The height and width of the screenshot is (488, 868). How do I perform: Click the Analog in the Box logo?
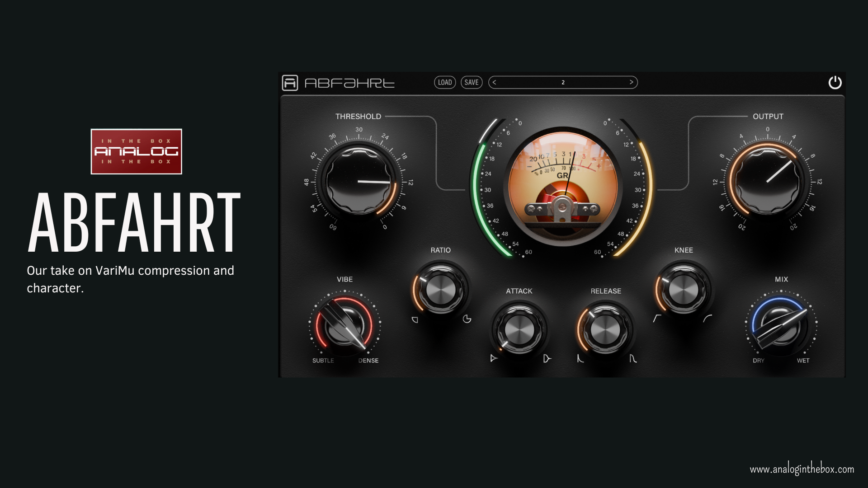coord(137,151)
